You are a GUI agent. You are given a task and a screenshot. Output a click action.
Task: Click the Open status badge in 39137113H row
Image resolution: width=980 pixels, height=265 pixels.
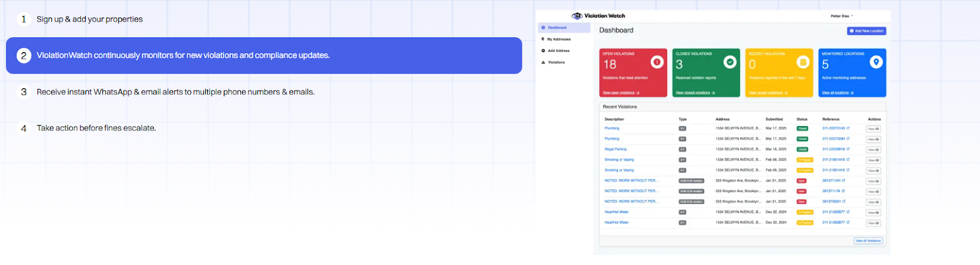coord(801,181)
